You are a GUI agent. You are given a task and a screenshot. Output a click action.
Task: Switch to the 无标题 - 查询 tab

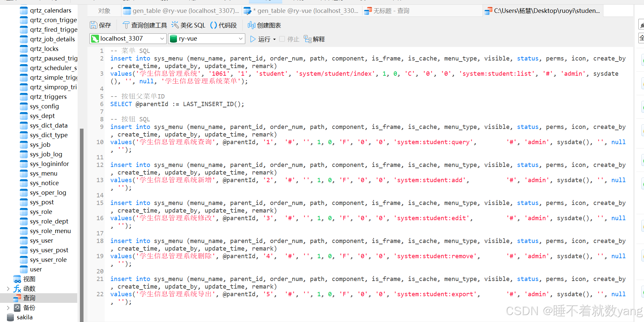386,10
